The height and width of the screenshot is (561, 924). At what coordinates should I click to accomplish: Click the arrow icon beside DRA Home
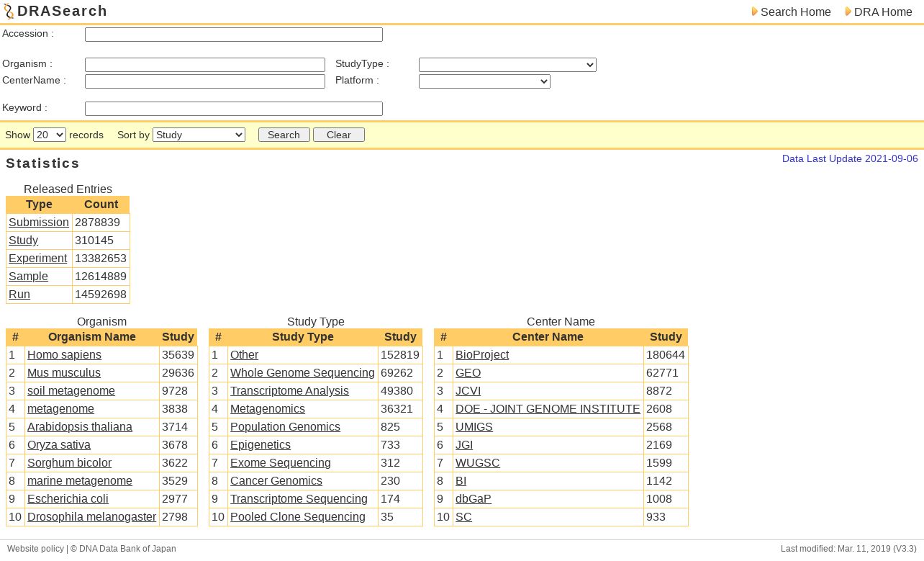pyautogui.click(x=848, y=12)
